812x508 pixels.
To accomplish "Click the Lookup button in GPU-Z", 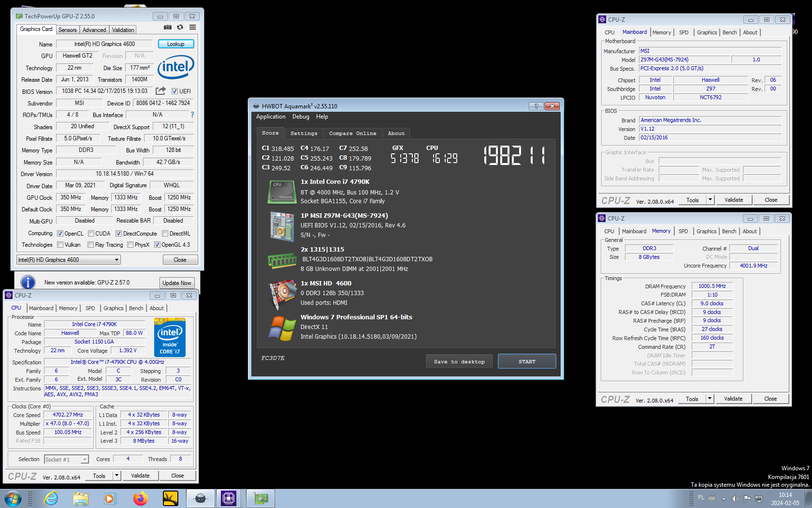I will 176,44.
